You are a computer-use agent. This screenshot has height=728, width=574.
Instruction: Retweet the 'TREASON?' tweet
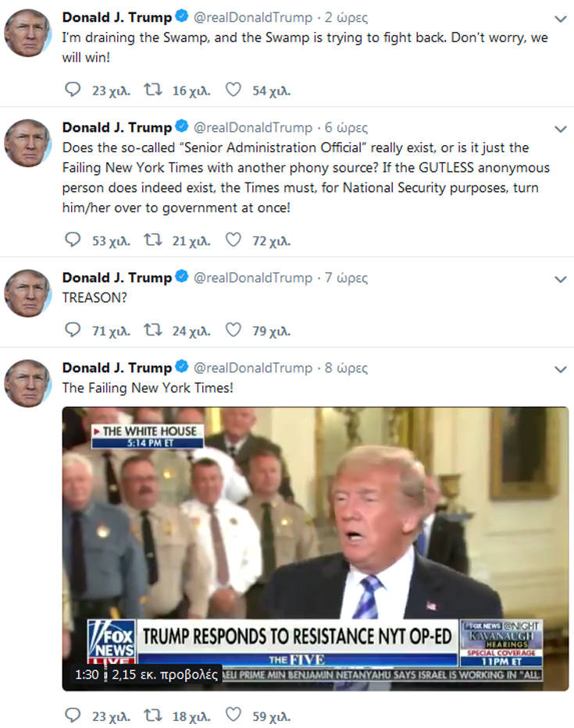tap(153, 330)
